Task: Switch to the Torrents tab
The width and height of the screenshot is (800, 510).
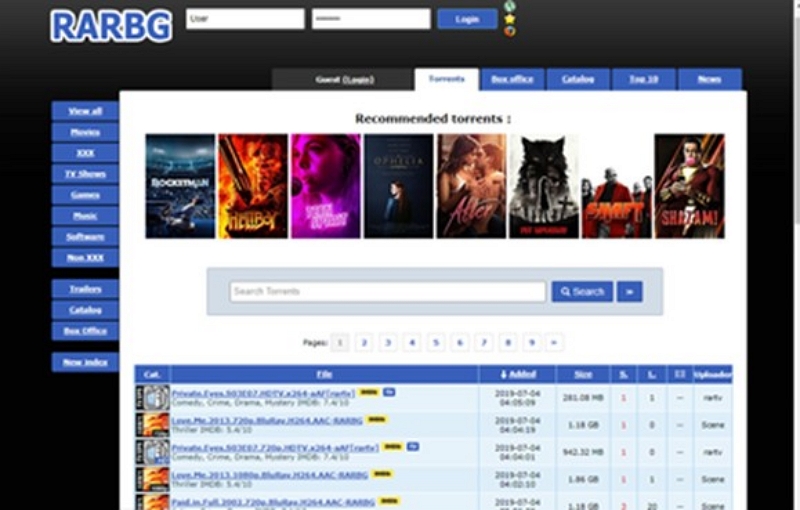Action: click(x=446, y=79)
